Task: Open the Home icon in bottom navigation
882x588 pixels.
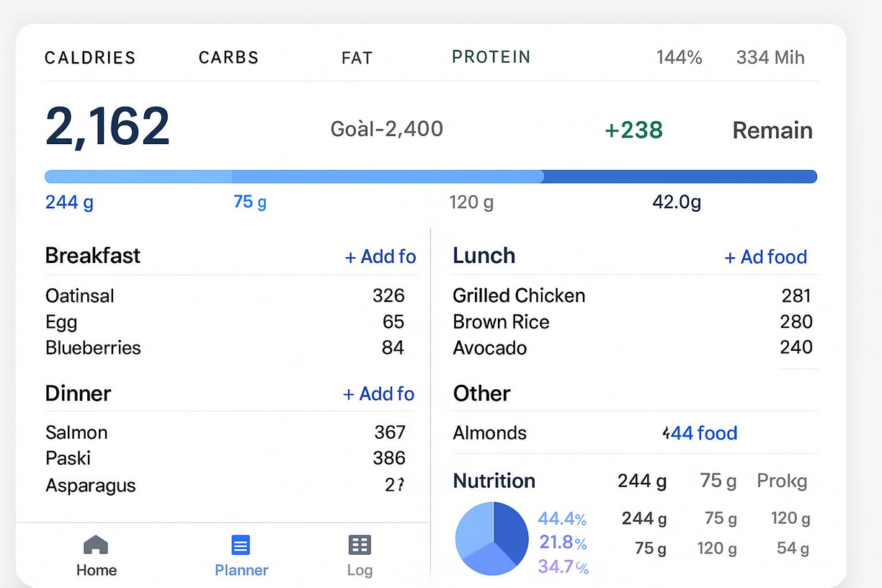Action: pyautogui.click(x=96, y=545)
